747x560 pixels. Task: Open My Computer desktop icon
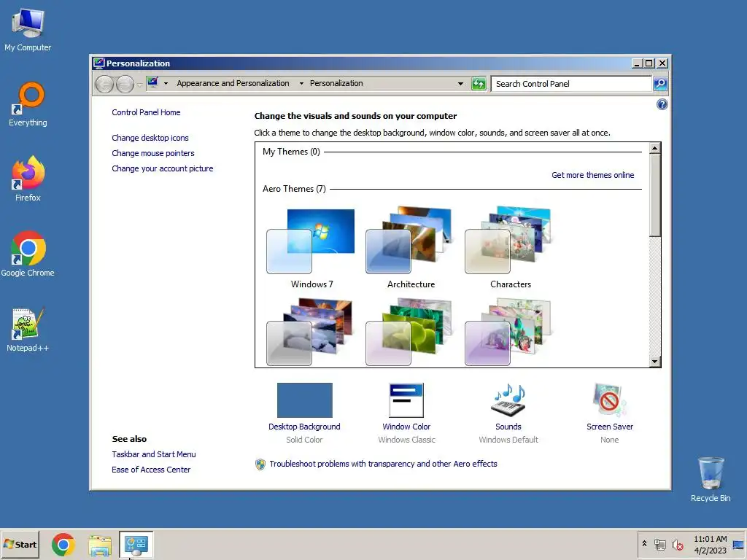[28, 29]
